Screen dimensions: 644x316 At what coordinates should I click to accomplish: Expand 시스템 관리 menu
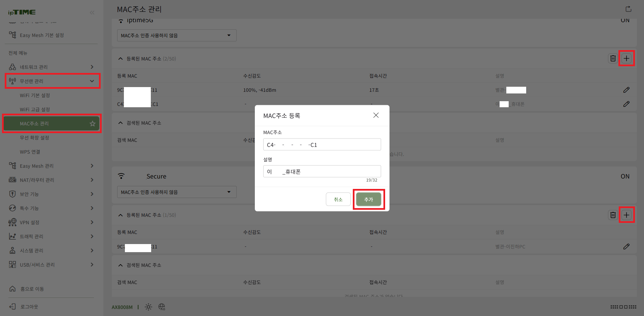click(x=51, y=250)
